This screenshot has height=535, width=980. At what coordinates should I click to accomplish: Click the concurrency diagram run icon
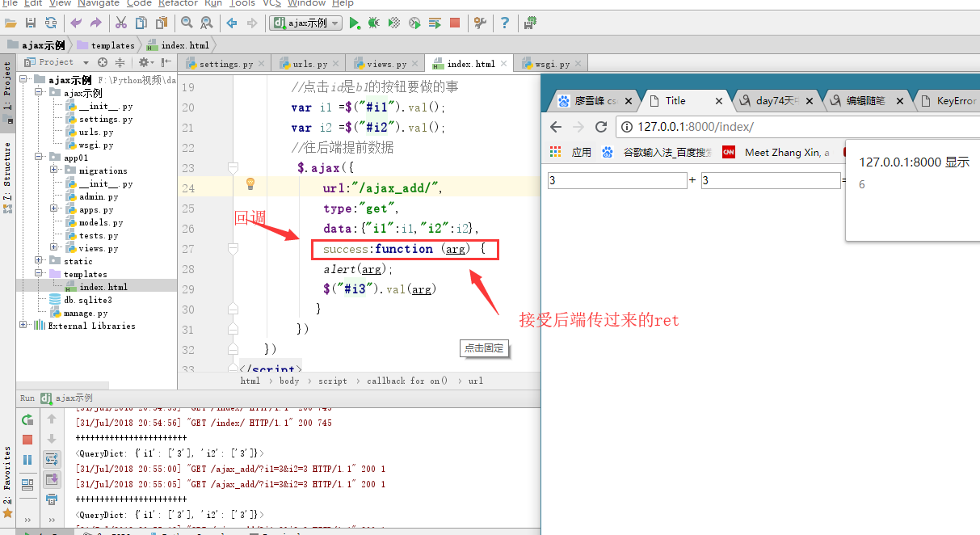click(x=435, y=23)
